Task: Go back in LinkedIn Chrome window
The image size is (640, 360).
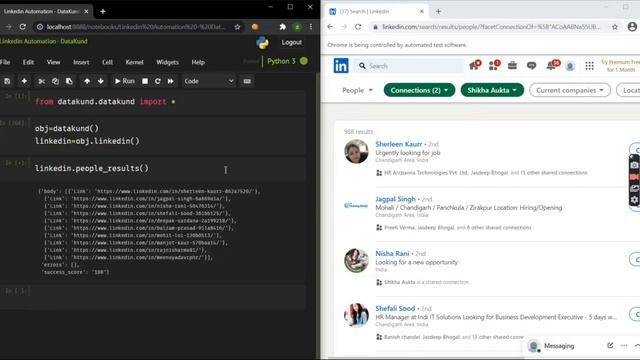Action: pos(330,27)
